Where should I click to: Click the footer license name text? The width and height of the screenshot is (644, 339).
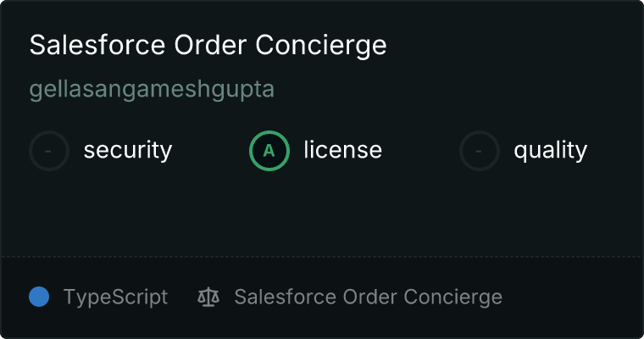tap(368, 297)
